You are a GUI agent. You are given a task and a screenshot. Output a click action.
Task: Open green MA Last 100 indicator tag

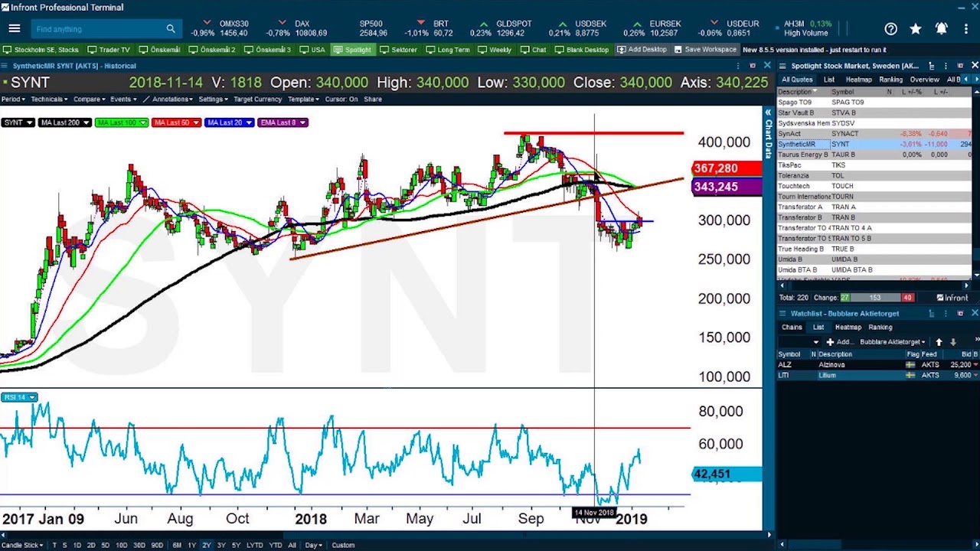click(122, 122)
